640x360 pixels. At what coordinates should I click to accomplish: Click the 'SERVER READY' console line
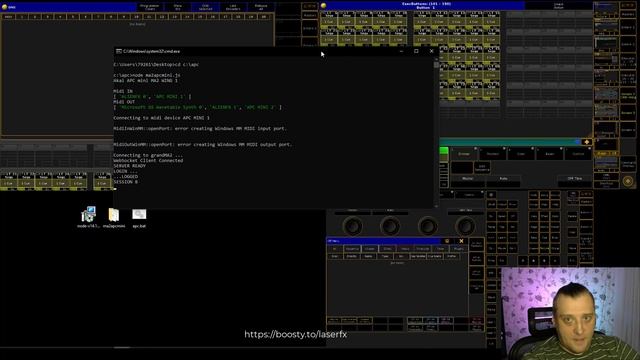pyautogui.click(x=129, y=166)
